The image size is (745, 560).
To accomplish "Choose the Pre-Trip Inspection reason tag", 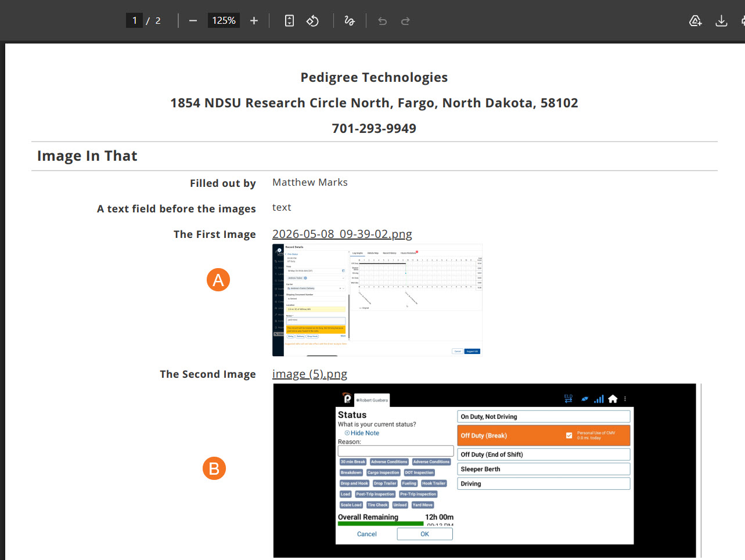I will 418,494.
